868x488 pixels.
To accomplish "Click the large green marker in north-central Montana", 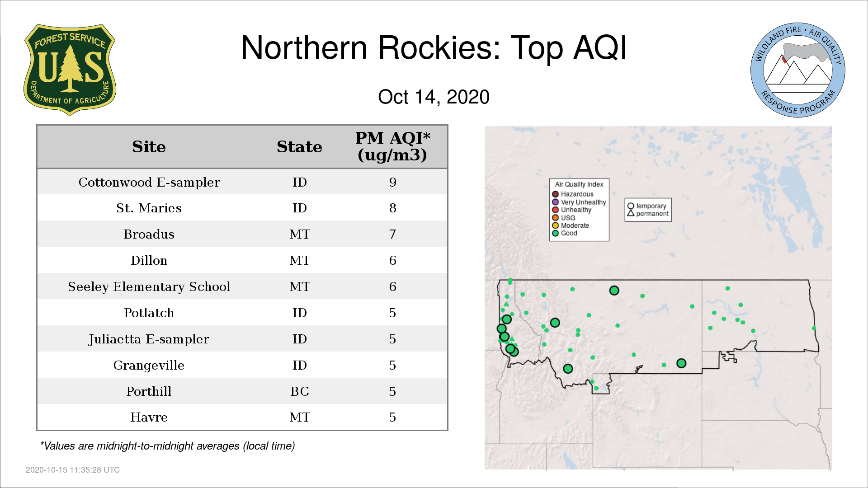I will [x=614, y=291].
